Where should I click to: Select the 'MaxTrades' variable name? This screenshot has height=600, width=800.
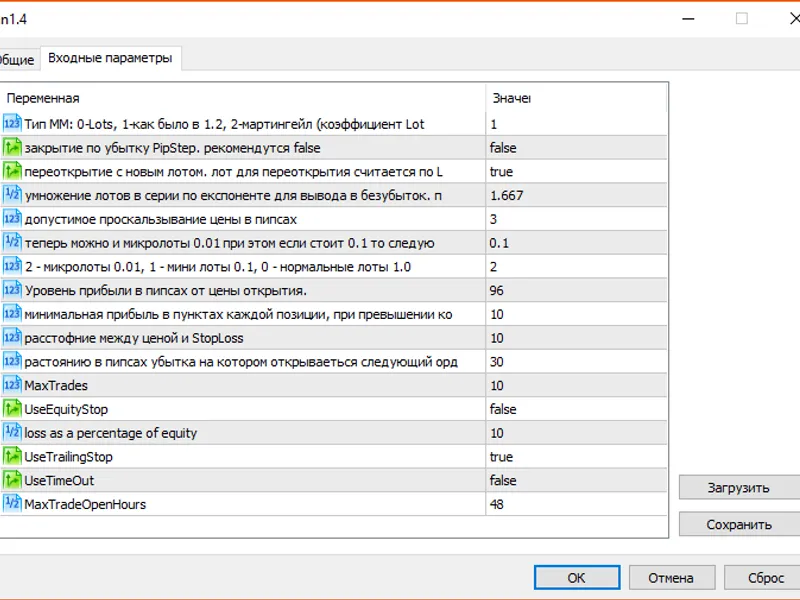tap(56, 385)
